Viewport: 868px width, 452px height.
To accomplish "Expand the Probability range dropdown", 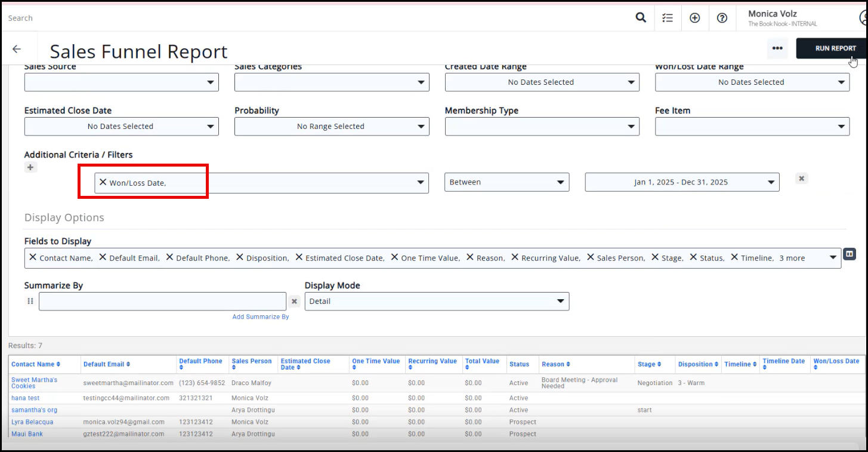I will point(331,127).
